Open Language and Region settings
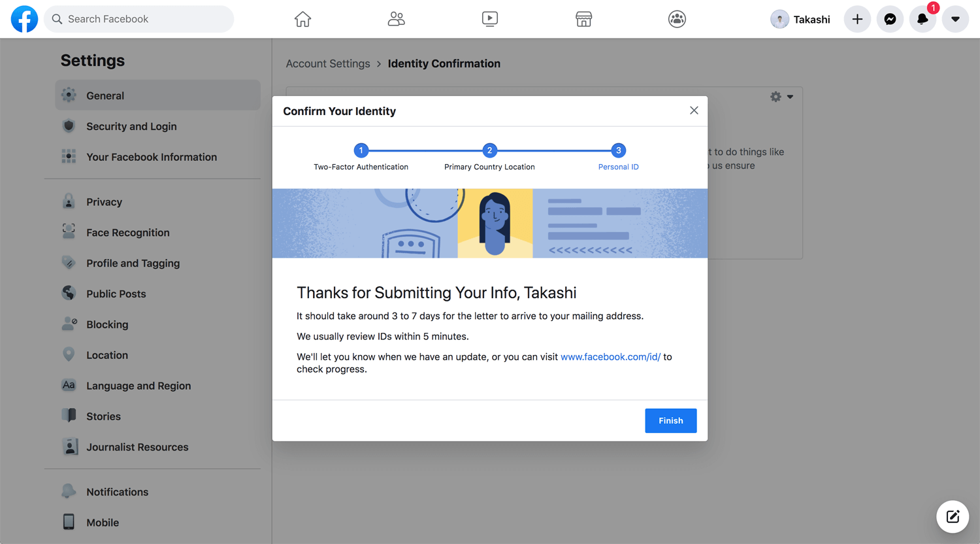Image resolution: width=980 pixels, height=544 pixels. [157, 386]
